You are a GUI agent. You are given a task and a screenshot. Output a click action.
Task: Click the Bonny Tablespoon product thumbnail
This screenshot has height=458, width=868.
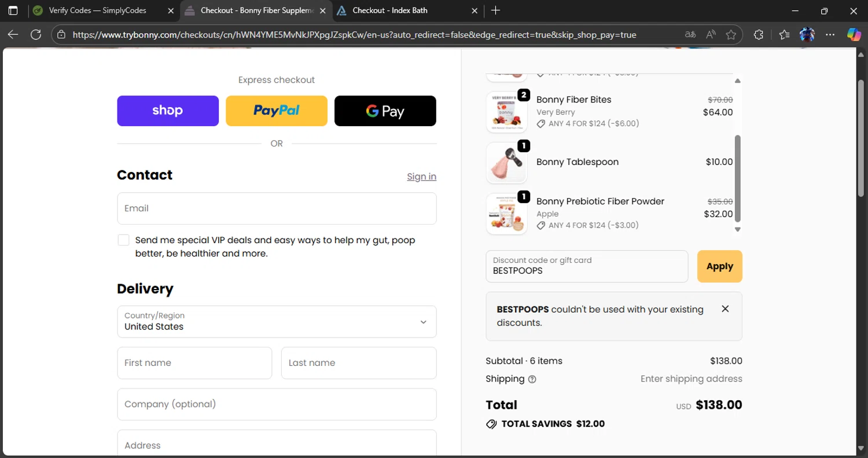tap(506, 163)
